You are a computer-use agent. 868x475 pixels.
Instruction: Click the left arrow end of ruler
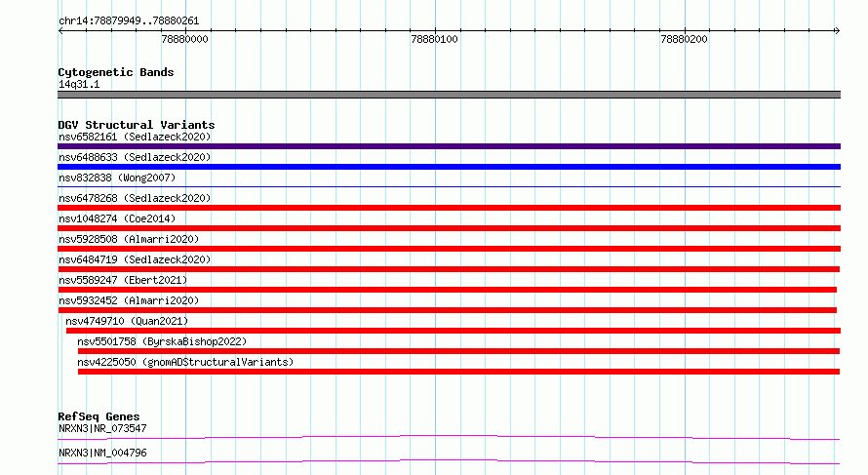(60, 30)
